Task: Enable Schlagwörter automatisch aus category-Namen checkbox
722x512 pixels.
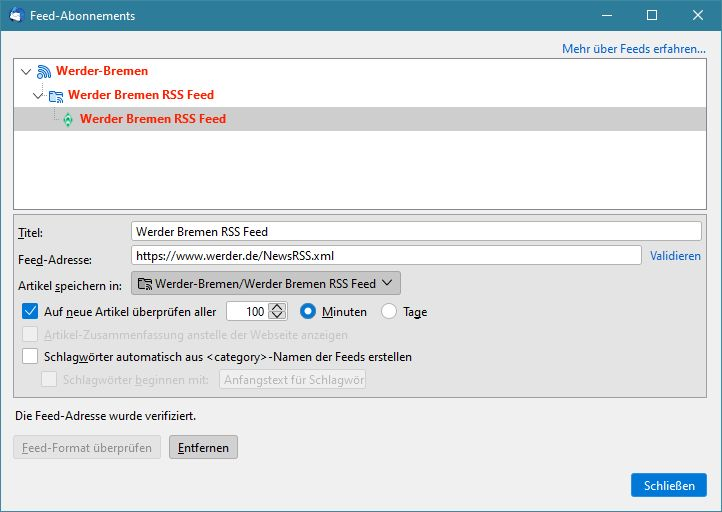Action: point(30,356)
